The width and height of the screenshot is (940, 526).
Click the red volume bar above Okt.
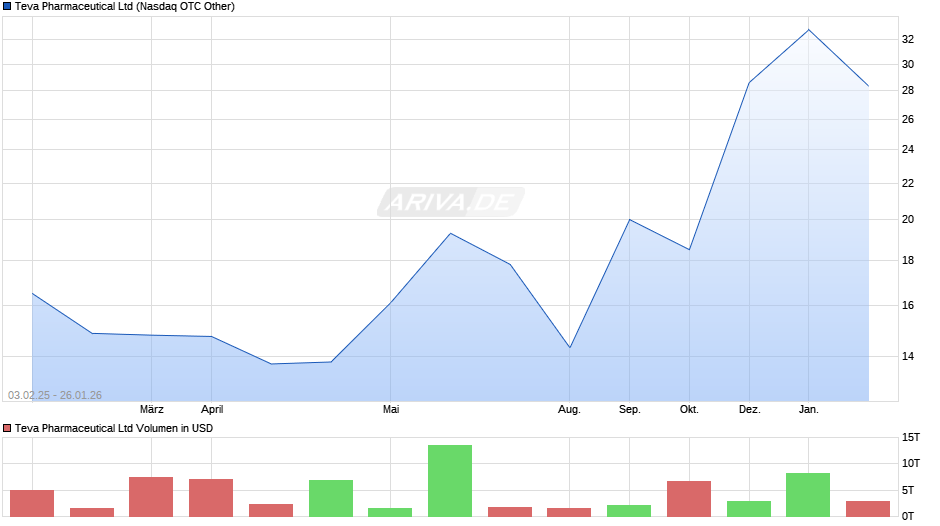tap(689, 499)
